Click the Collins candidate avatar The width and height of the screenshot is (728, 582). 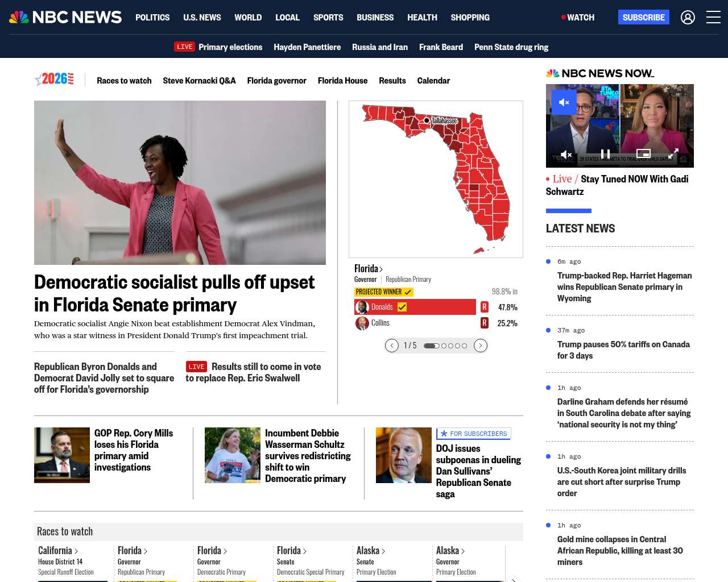pyautogui.click(x=362, y=323)
